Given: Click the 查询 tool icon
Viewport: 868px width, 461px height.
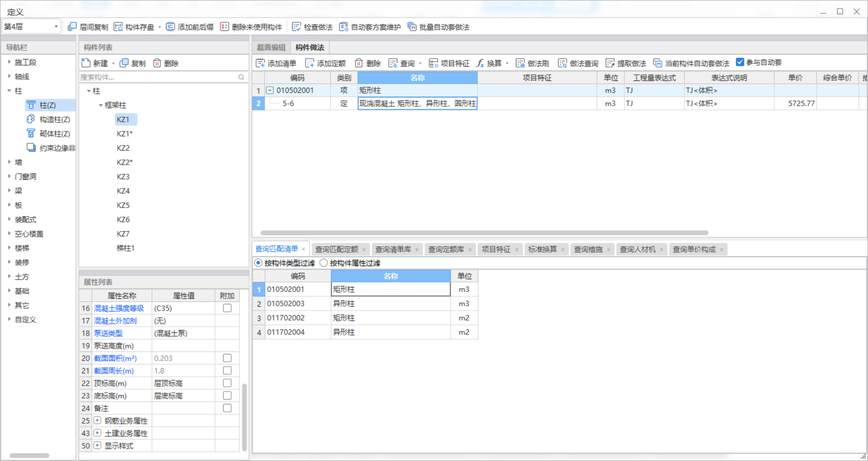Looking at the screenshot, I should click(x=393, y=63).
